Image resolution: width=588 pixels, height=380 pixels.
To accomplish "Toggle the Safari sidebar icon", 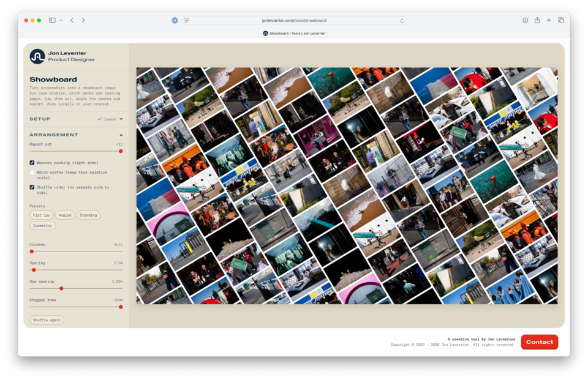I will [52, 20].
